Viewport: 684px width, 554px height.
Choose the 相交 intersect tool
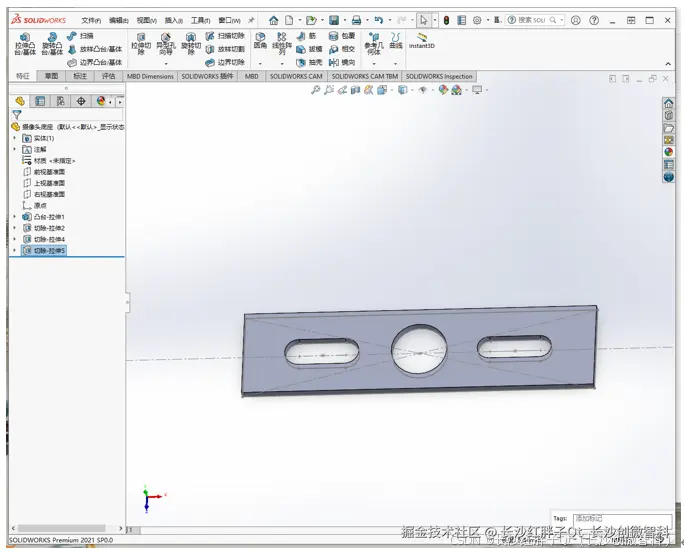coord(342,49)
